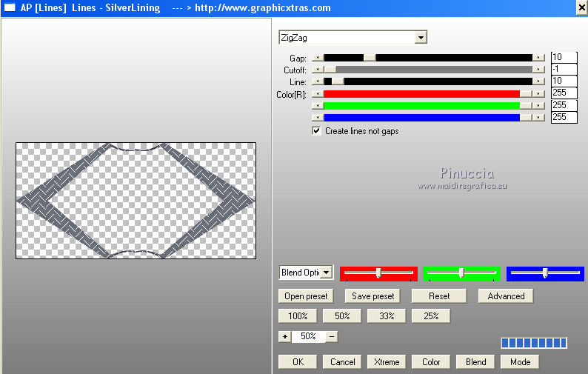Close the AP Lines dialog window
Screen dimensions: 588x374
(581, 8)
